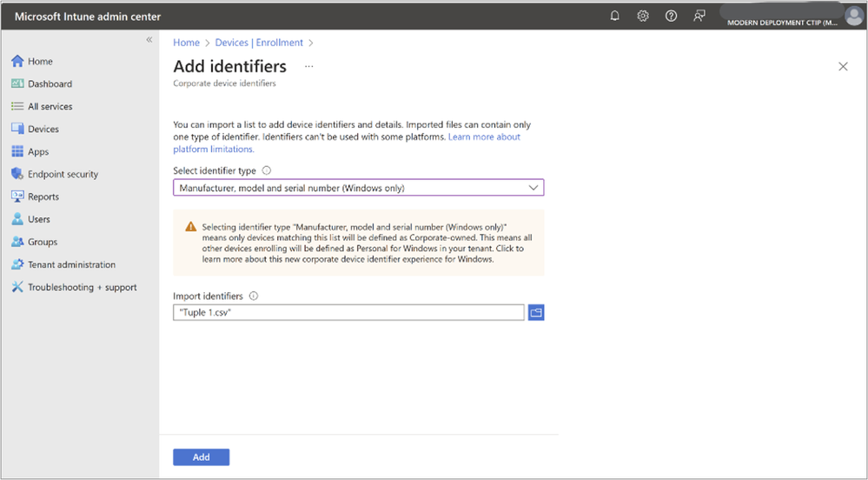Click the Devices | Enrollment breadcrumb
This screenshot has height=480, width=868.
point(259,43)
